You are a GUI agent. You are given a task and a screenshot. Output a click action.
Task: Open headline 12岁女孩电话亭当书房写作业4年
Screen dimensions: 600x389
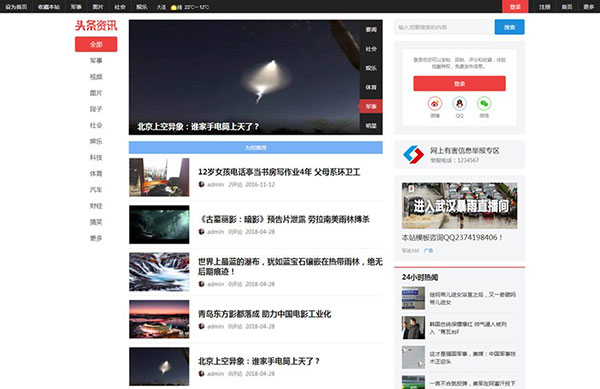point(279,172)
